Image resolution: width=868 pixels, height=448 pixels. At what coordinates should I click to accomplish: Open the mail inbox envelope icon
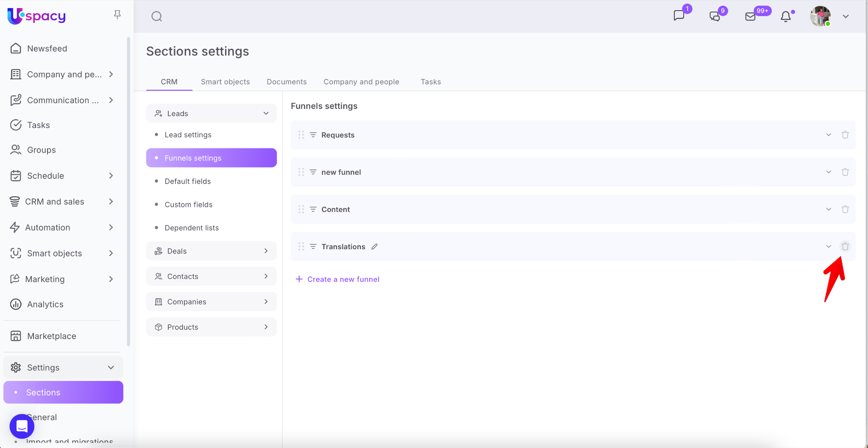pos(750,17)
